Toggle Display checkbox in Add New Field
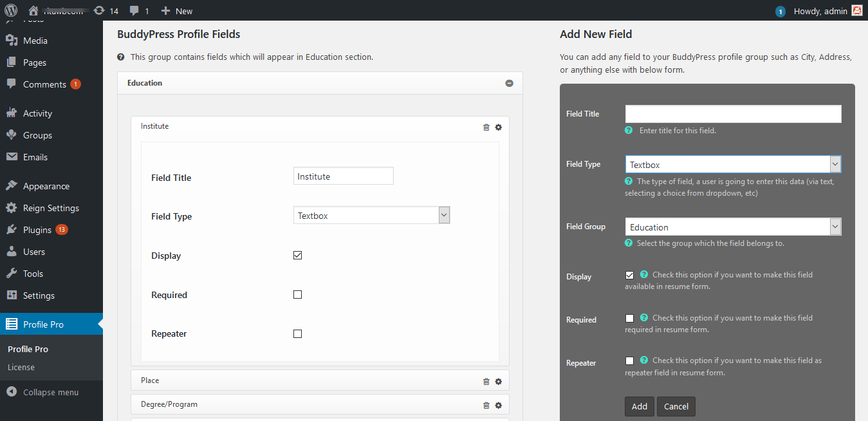Image resolution: width=868 pixels, height=421 pixels. 629,275
